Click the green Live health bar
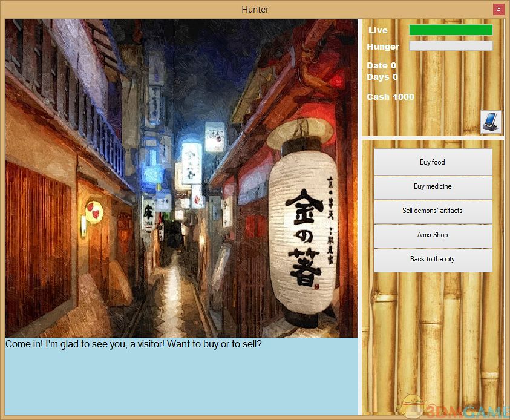The height and width of the screenshot is (420, 510). (451, 30)
